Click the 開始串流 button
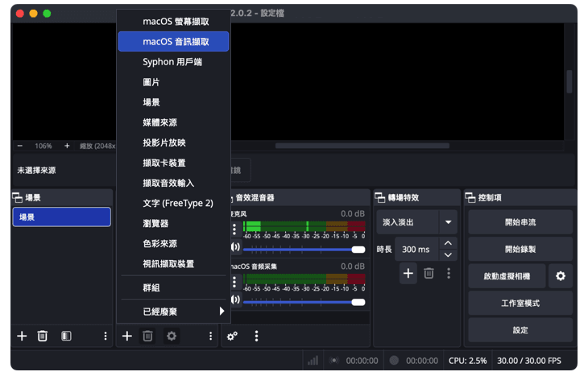588x376 pixels. [520, 222]
